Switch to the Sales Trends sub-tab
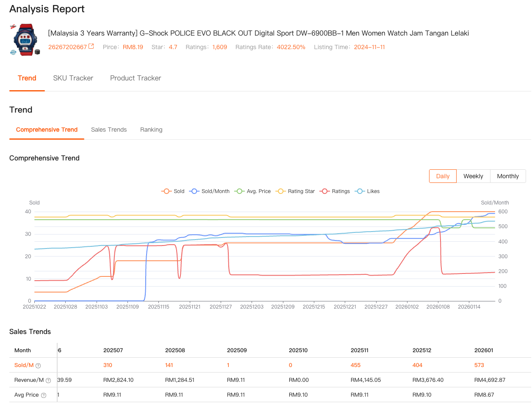532x403 pixels. coord(109,130)
